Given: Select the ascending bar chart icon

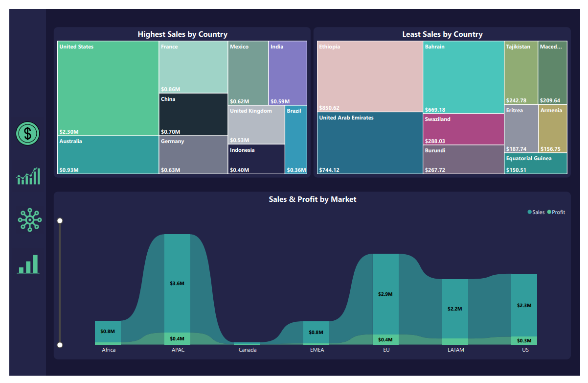Looking at the screenshot, I should (x=28, y=265).
